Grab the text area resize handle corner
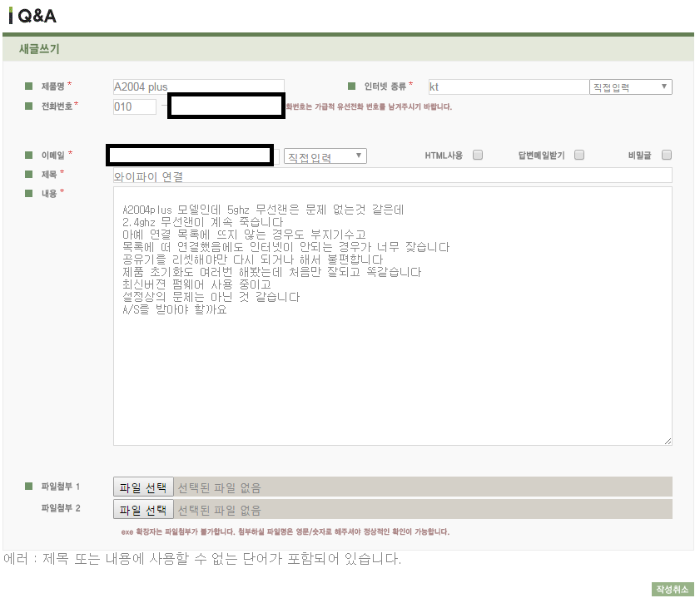Image resolution: width=700 pixels, height=603 pixels. tap(668, 441)
